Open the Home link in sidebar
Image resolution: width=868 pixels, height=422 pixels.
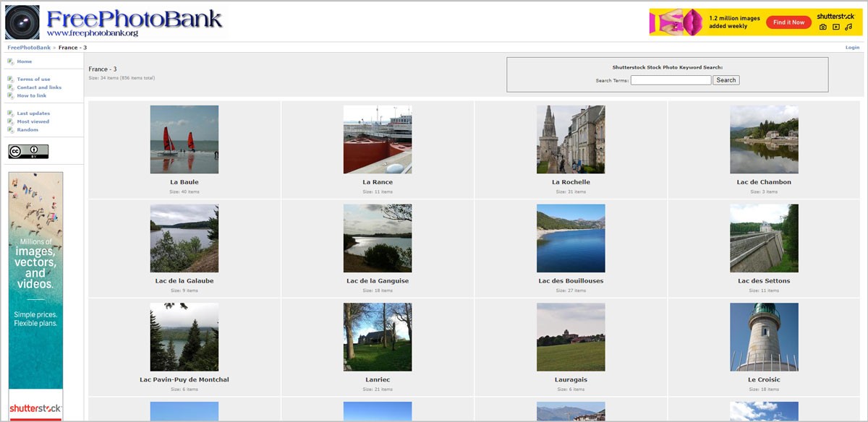pyautogui.click(x=25, y=61)
